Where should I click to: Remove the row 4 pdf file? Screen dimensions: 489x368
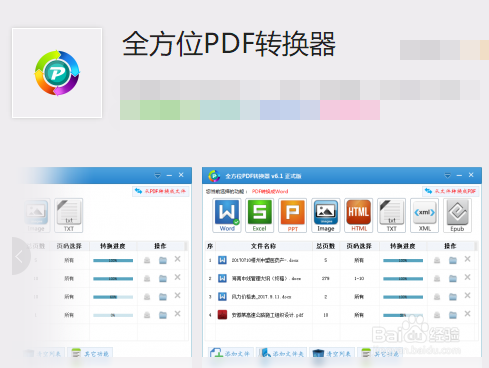tap(467, 314)
